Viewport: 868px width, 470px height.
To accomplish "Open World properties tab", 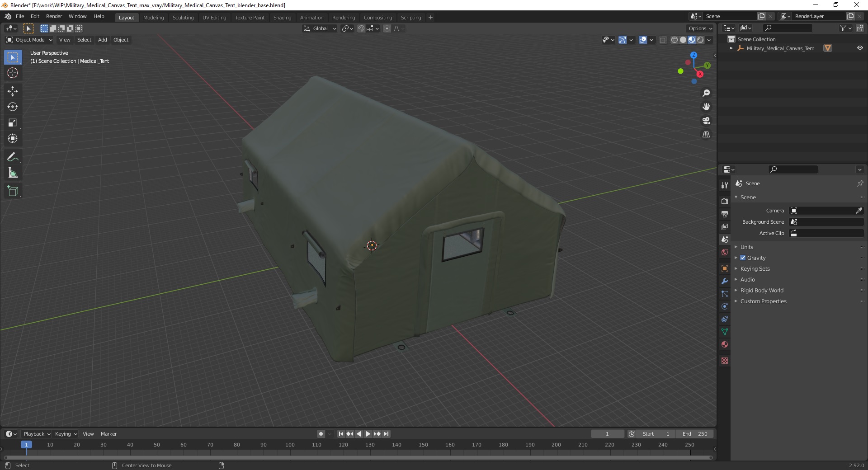I will 725,252.
